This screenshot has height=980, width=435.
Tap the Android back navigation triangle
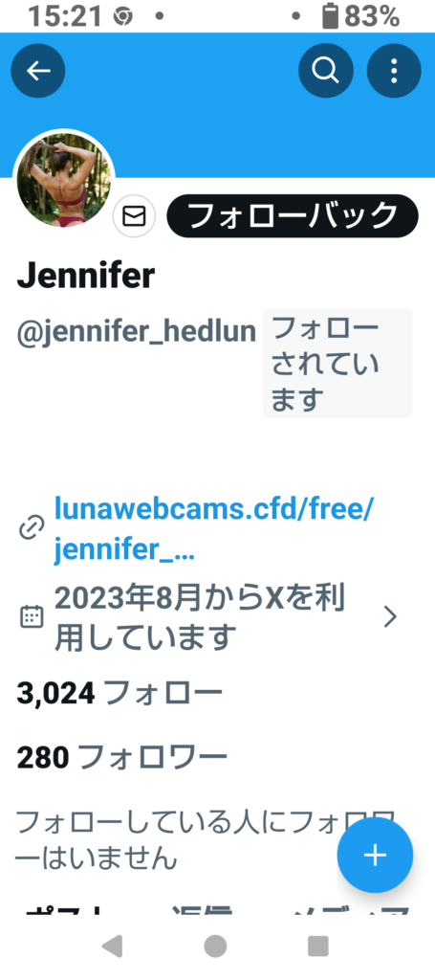(x=112, y=947)
